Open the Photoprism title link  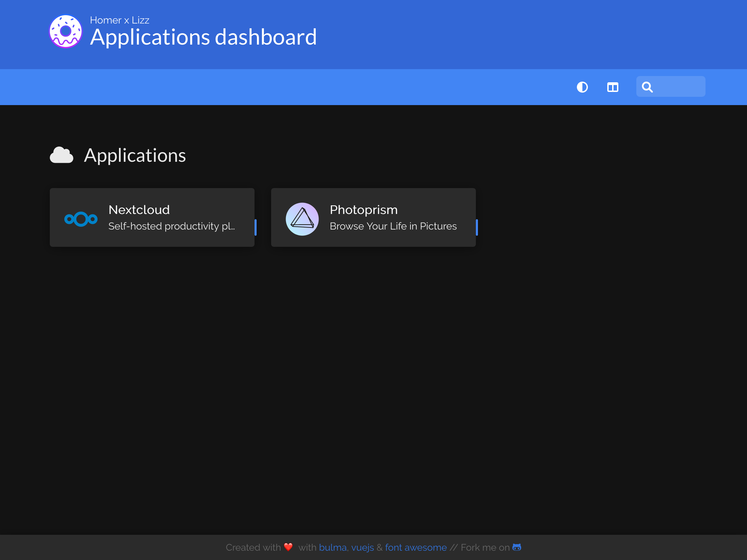(x=363, y=210)
